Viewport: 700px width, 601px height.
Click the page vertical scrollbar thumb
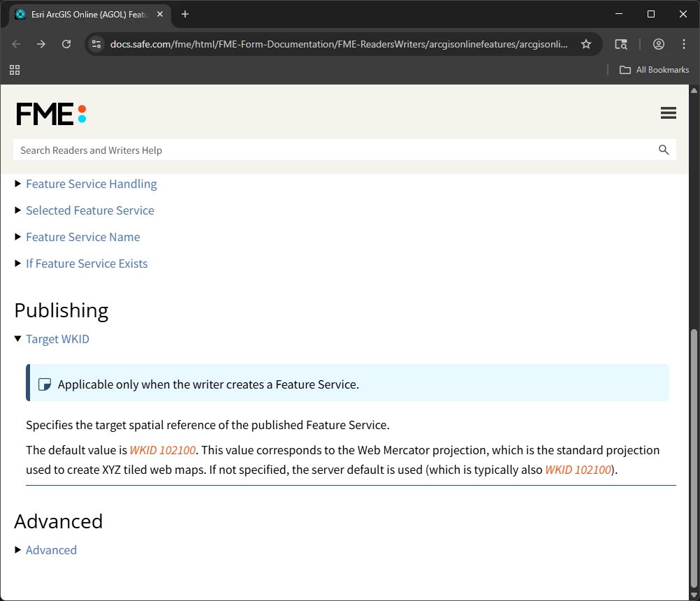tap(694, 458)
